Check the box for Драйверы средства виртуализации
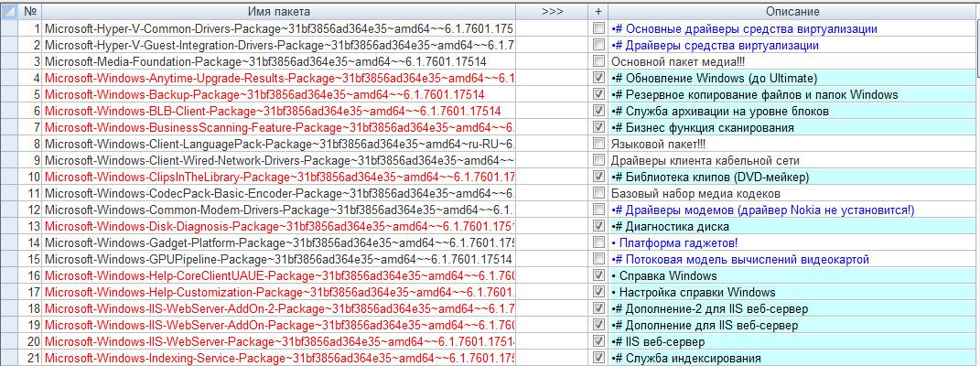980x366 pixels. coord(598,46)
